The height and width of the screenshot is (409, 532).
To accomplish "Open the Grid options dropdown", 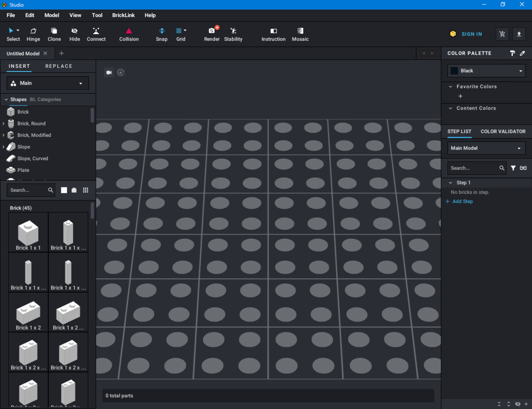I will click(186, 31).
